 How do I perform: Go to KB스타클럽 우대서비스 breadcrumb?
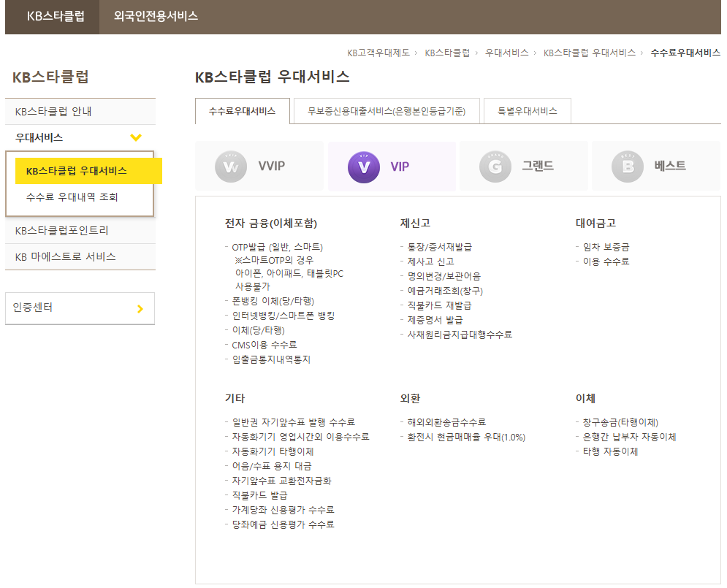[590, 53]
